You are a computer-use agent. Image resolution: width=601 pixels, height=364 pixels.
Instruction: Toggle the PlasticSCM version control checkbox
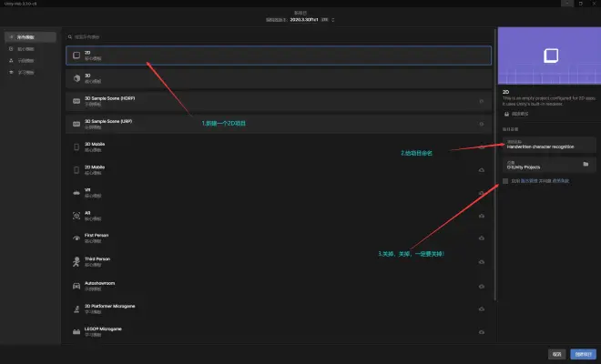point(505,181)
